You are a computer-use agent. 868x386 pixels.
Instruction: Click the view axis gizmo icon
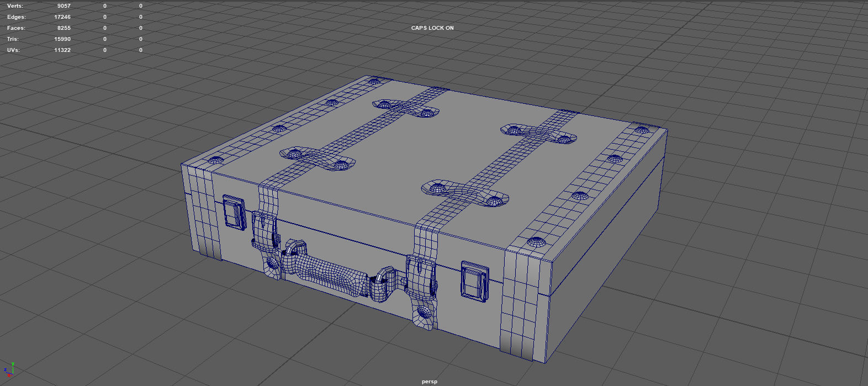(9, 370)
